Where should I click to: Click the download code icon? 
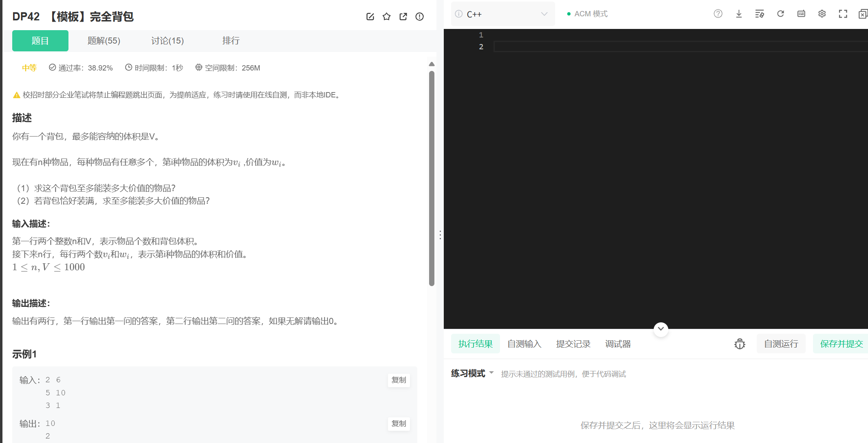pyautogui.click(x=739, y=14)
